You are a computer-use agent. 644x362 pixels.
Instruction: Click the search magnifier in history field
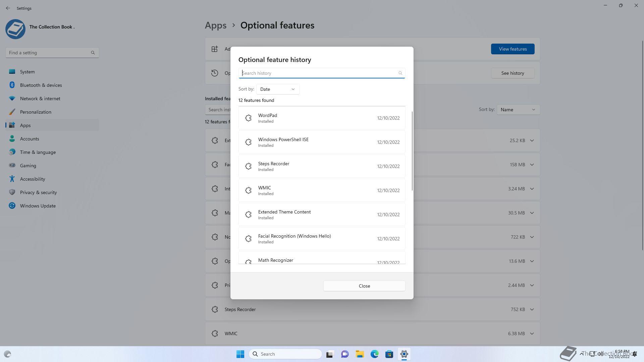tap(400, 73)
